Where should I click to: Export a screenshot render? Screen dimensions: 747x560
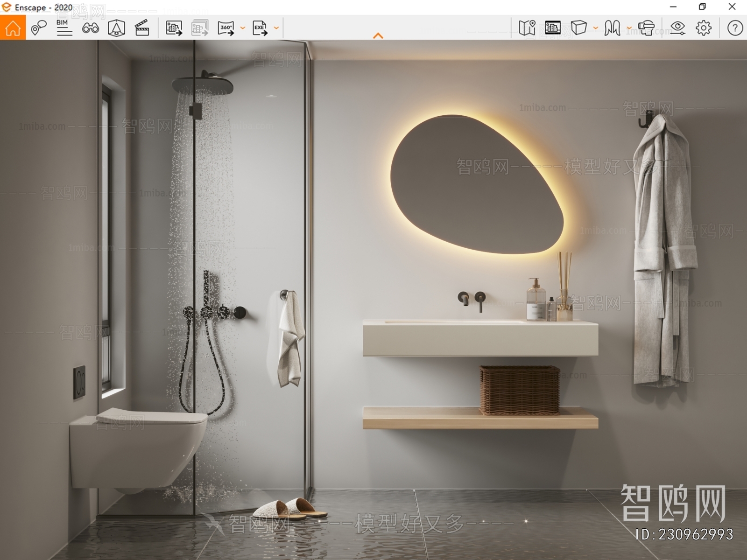tap(174, 28)
